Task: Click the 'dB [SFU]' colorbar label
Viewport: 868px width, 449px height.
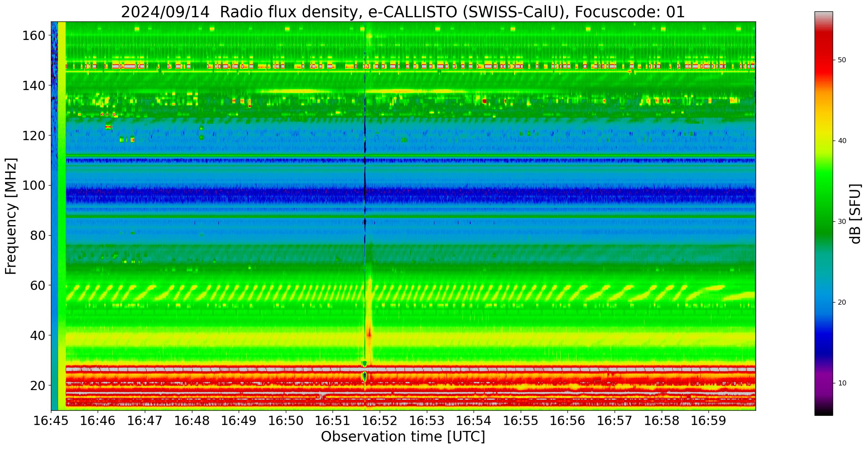Action: [855, 214]
